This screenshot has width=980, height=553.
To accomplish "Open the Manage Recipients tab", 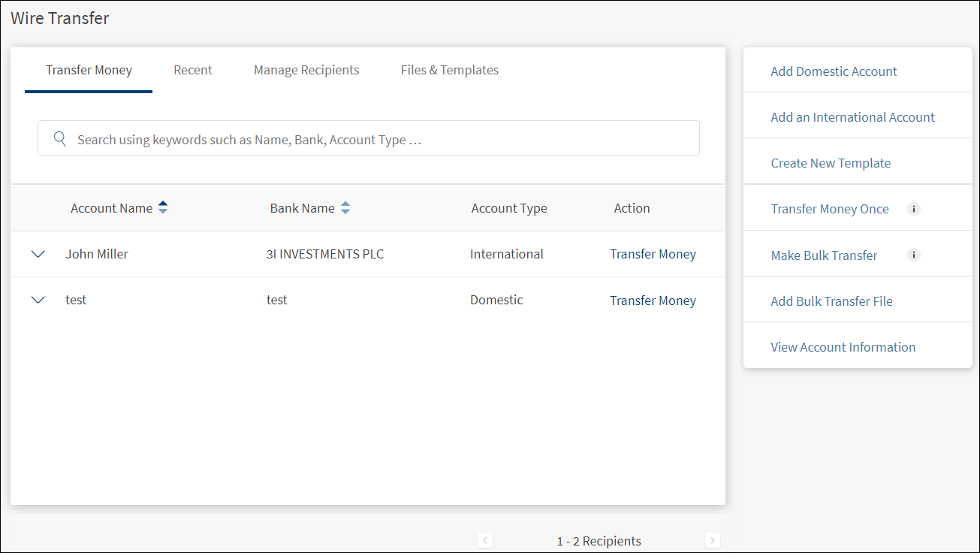I will (x=306, y=70).
